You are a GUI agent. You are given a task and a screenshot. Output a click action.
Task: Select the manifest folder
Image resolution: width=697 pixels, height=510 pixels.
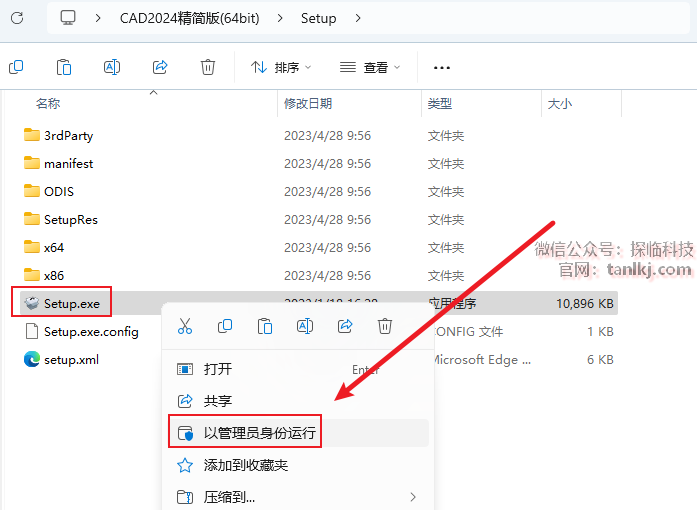[x=58, y=164]
